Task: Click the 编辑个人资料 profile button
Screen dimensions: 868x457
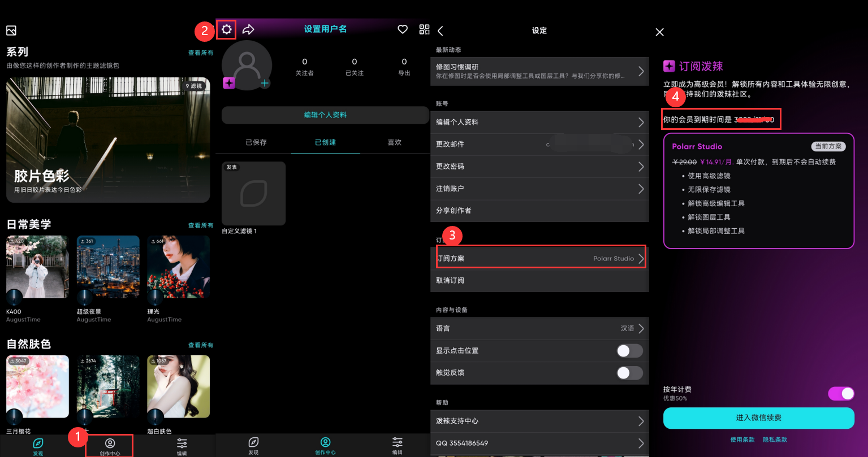Action: (325, 115)
